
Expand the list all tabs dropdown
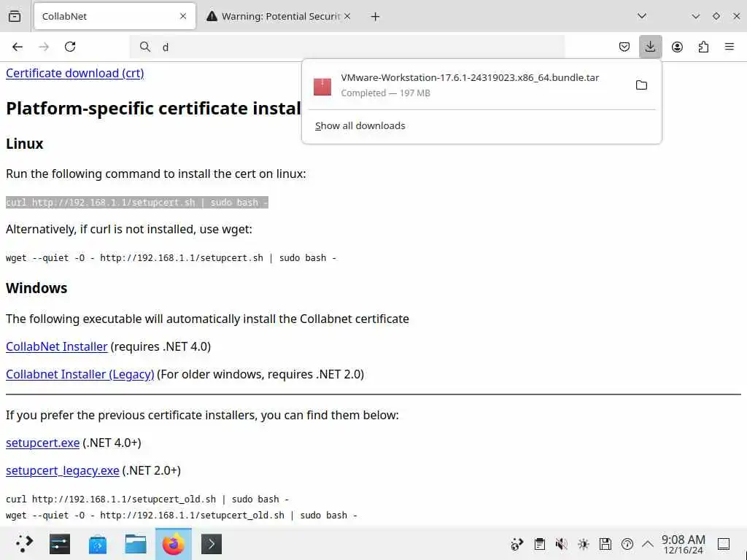tap(642, 16)
